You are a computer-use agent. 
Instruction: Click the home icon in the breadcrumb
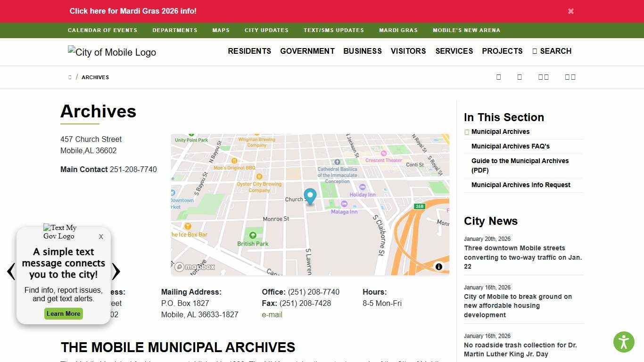coord(69,77)
